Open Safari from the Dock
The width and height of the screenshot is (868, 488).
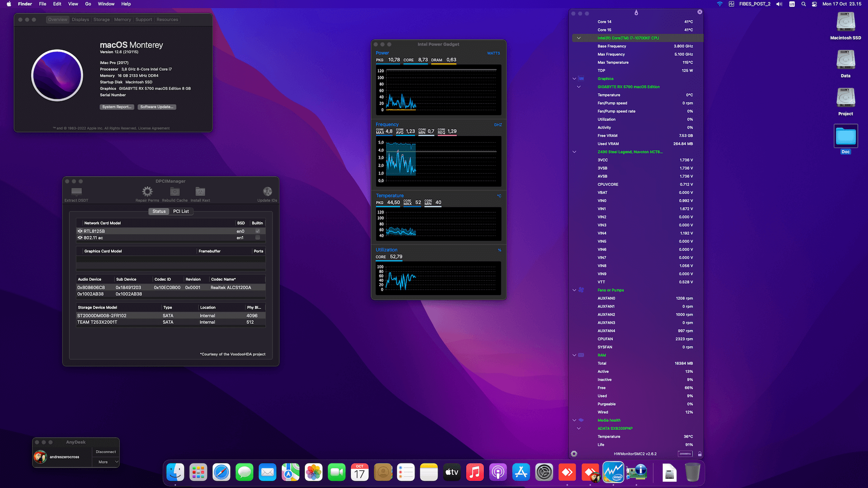[x=222, y=473]
